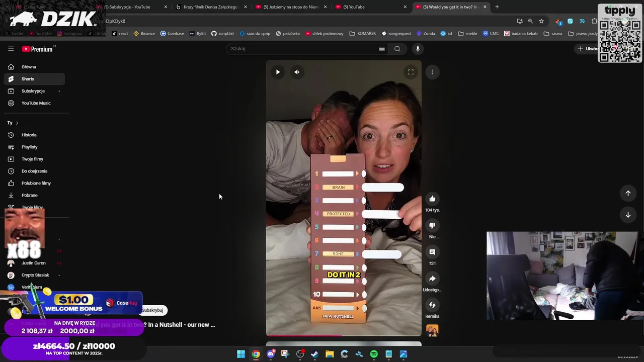Open the KOMAREK bookmarks folder
This screenshot has width=644, height=362.
363,34
